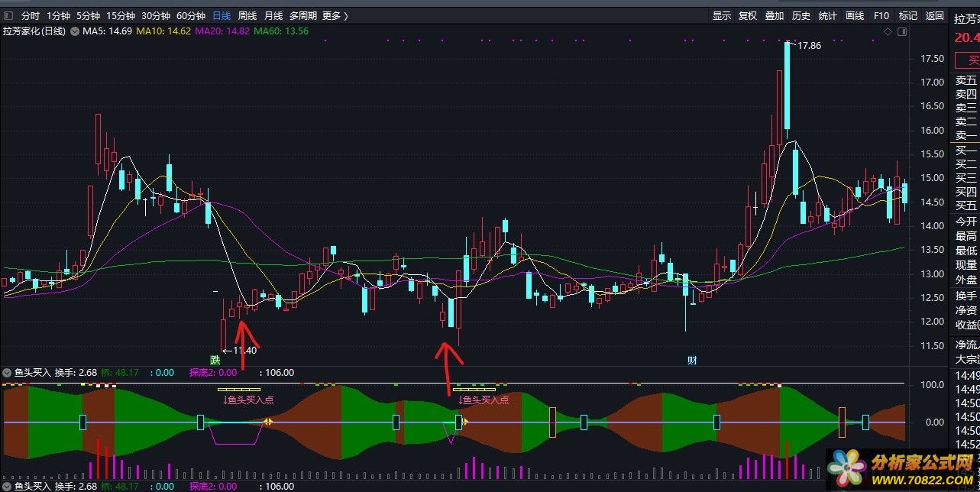
Task: Open the 多周期 multi-period view
Action: [303, 15]
